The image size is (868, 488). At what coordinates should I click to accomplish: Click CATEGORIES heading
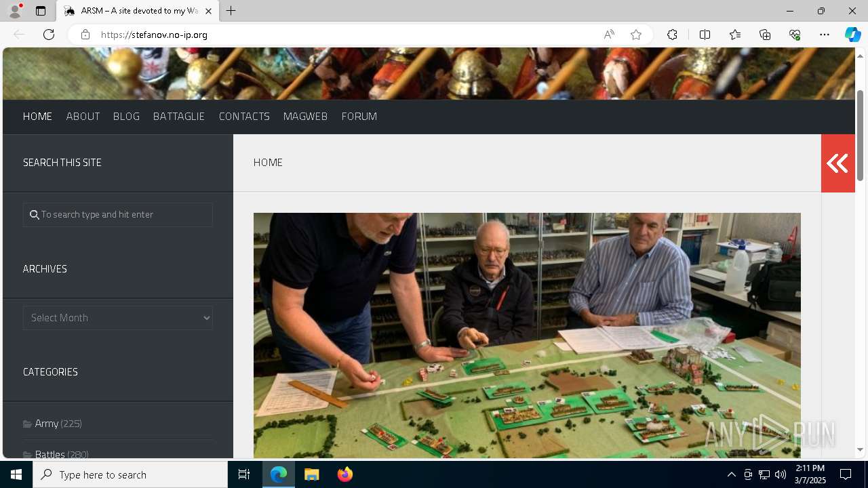click(50, 372)
